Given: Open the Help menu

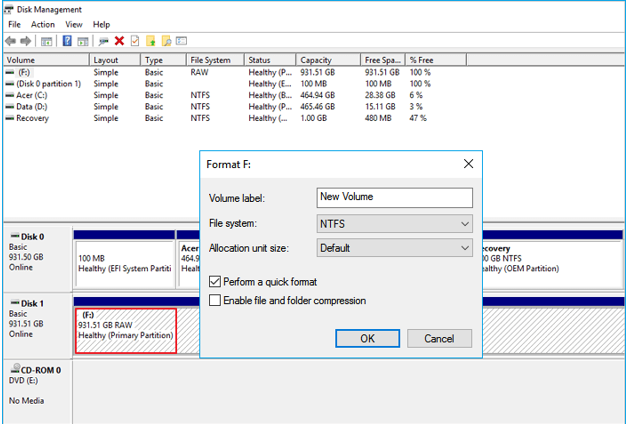Looking at the screenshot, I should (x=101, y=24).
